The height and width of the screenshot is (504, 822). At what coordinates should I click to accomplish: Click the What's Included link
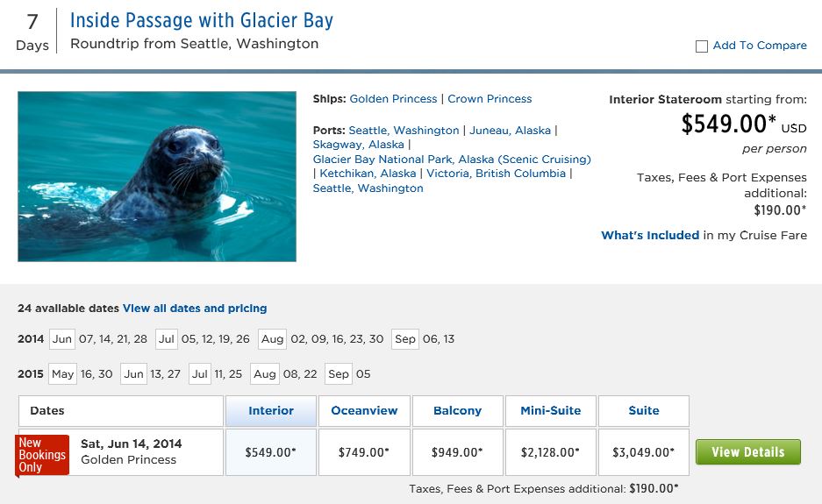tap(649, 236)
